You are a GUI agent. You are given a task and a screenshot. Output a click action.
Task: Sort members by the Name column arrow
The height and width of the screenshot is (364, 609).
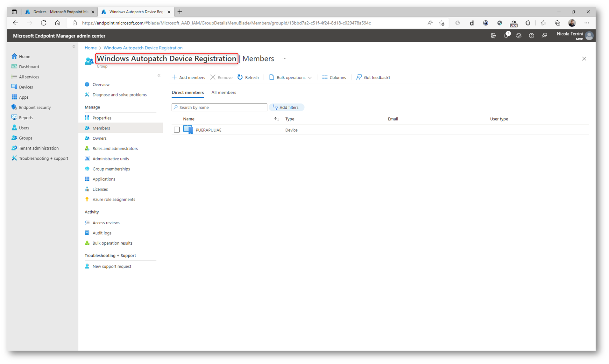coord(276,119)
